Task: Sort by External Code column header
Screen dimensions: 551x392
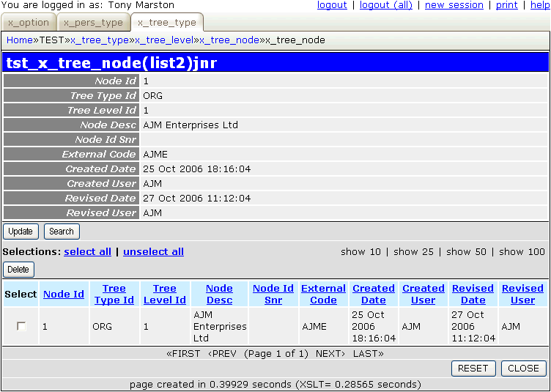Action: click(323, 294)
